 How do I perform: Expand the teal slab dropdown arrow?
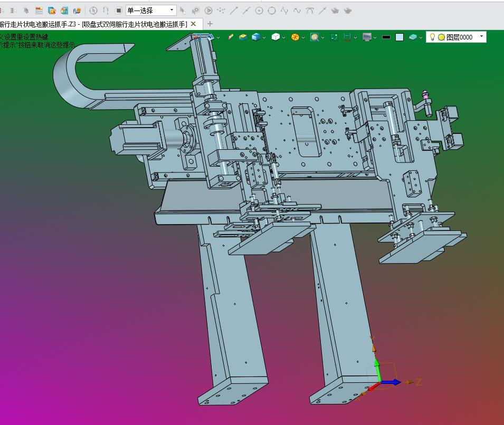[x=421, y=37]
